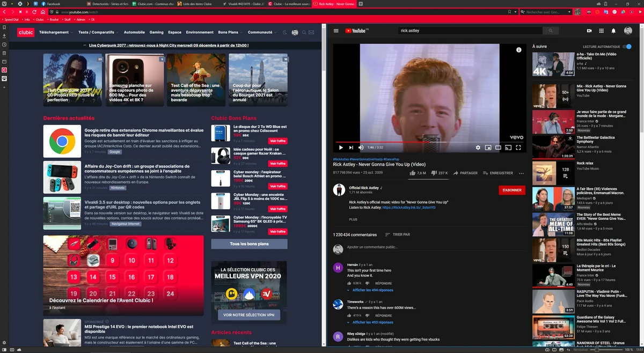Expand the Bons Plans navigation menu
This screenshot has width=644, height=353.
point(230,32)
